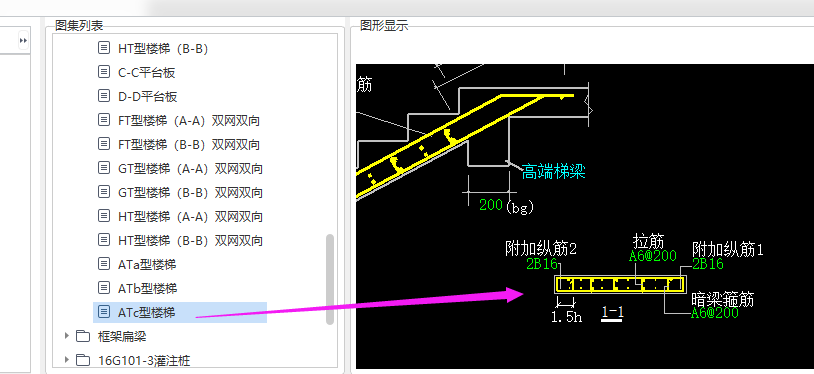Click the 拉筋 label in drawing

tap(649, 241)
